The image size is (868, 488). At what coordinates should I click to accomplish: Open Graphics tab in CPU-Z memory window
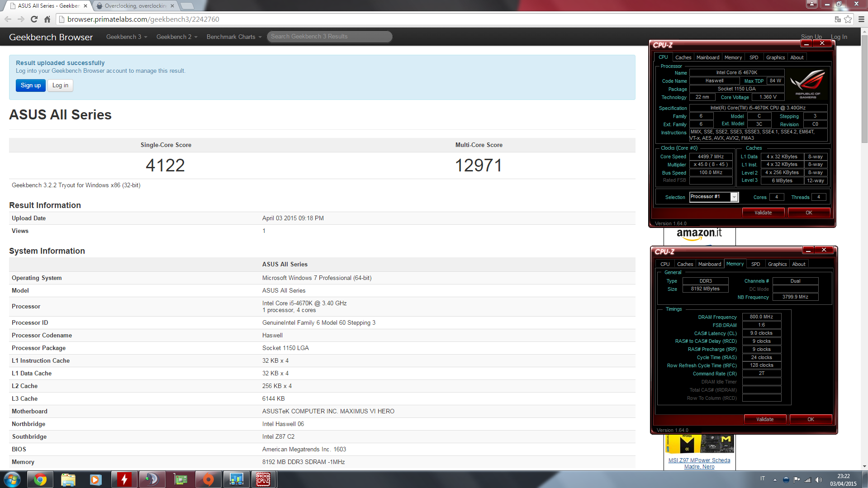point(777,264)
